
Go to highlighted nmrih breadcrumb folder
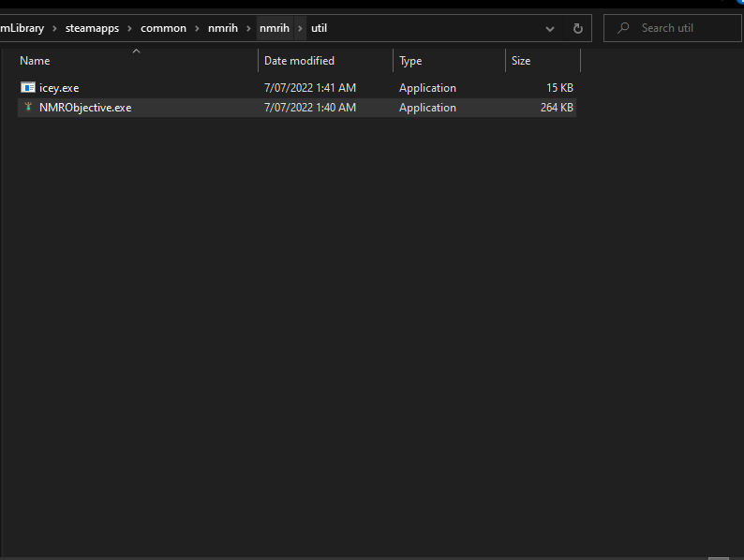click(275, 28)
